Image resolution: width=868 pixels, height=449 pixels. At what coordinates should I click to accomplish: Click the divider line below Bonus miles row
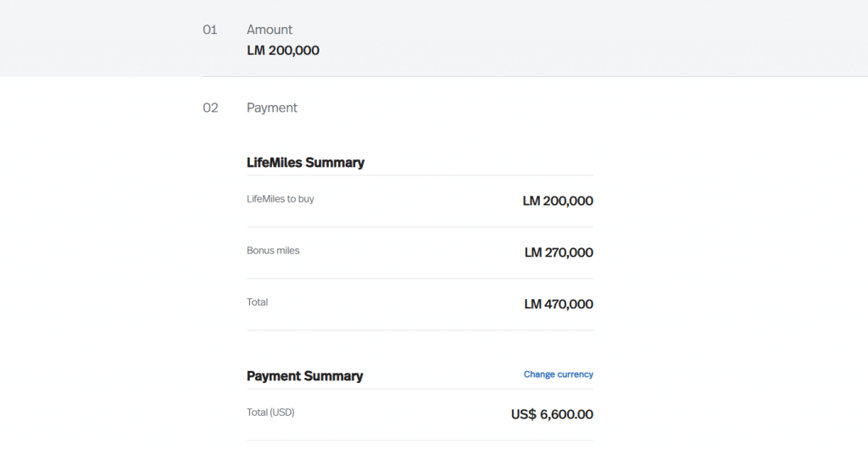coord(420,279)
